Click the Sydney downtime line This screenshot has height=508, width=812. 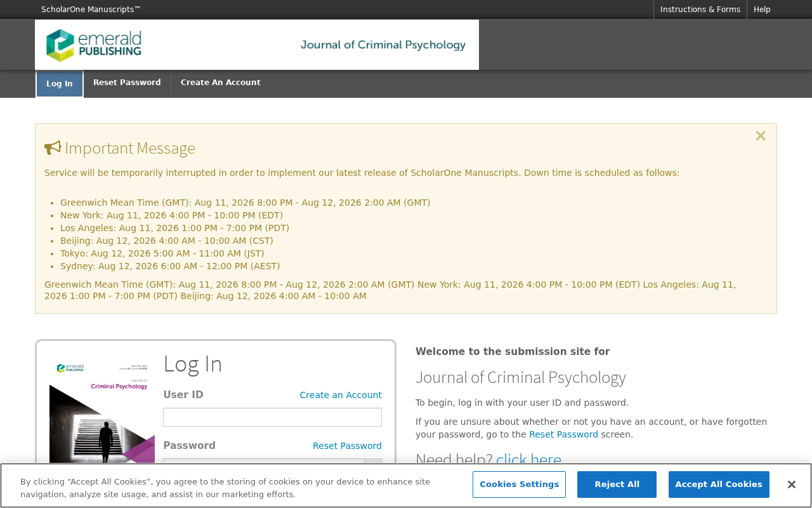click(170, 266)
